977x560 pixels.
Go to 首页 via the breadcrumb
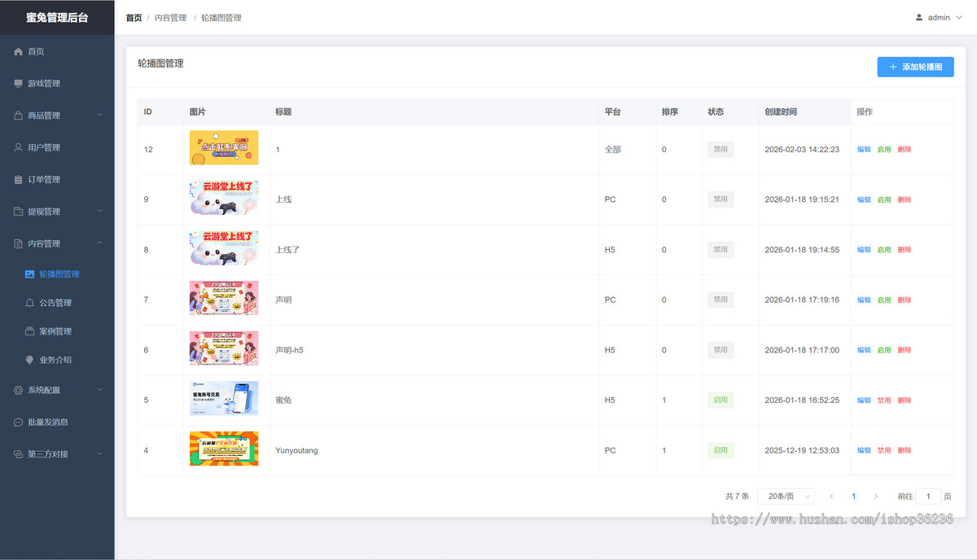[x=134, y=18]
